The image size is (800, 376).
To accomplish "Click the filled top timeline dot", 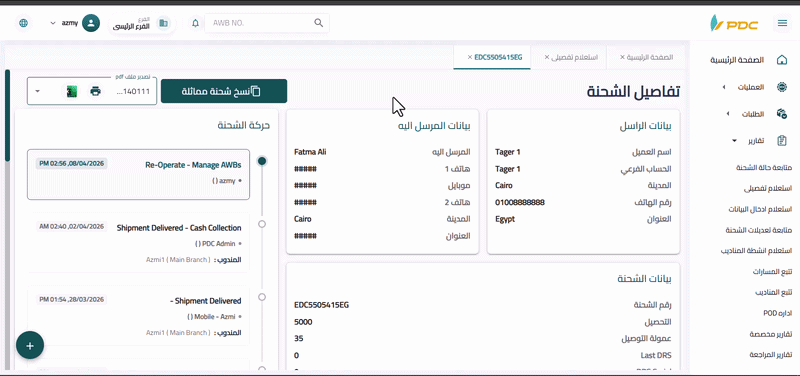I will pos(262,161).
